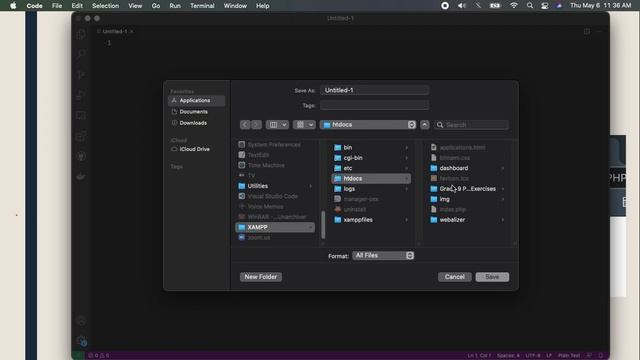
Task: Open the group-by grid dropdown
Action: point(304,124)
